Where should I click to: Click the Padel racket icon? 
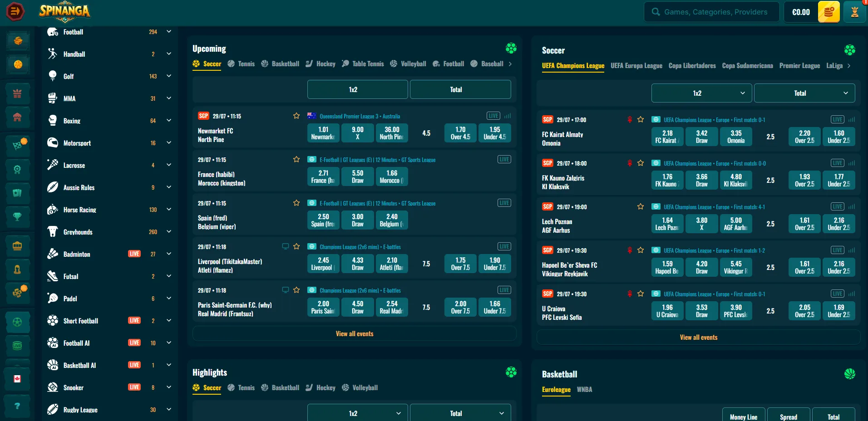[53, 299]
